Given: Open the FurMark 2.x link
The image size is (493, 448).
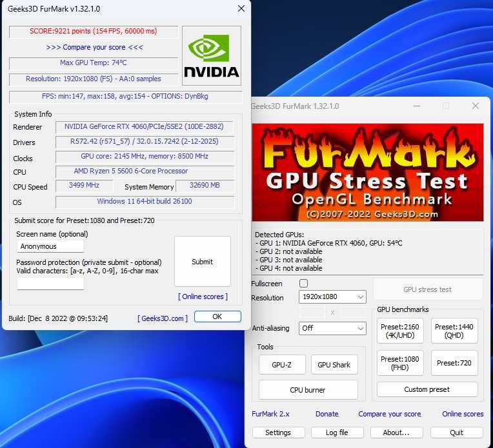Looking at the screenshot, I should click(x=270, y=414).
